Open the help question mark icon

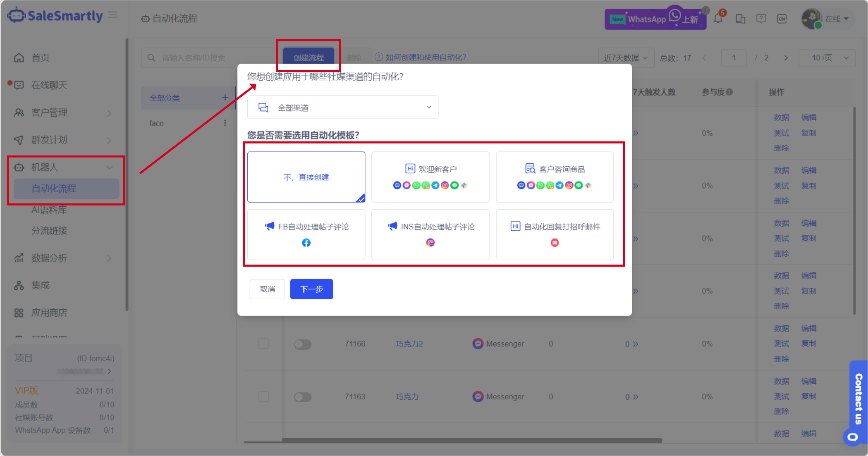[761, 19]
